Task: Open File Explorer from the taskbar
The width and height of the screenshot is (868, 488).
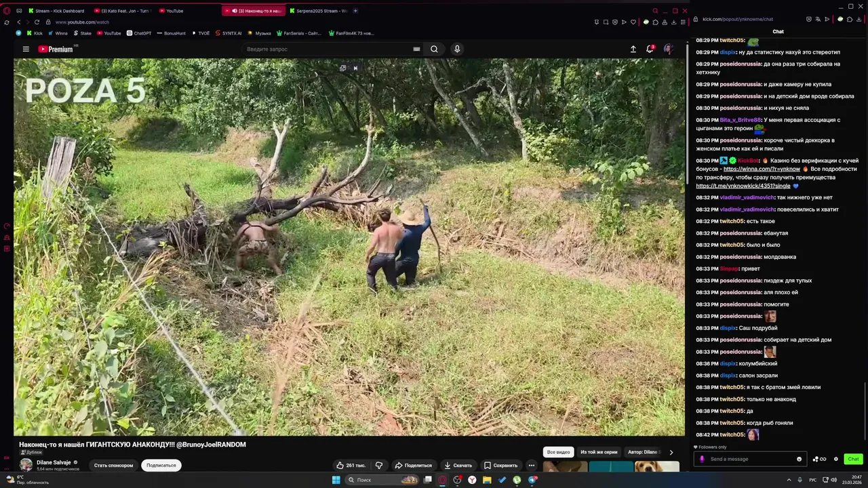Action: [487, 480]
